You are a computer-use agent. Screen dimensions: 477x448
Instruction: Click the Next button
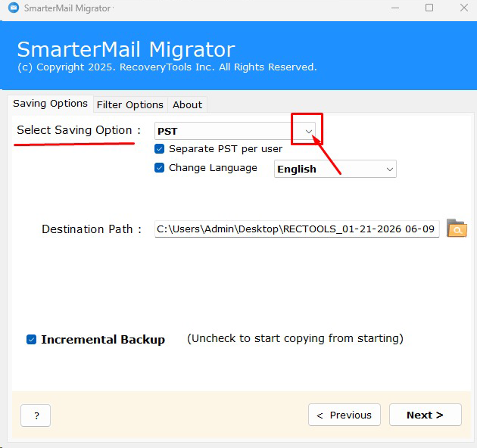[x=426, y=415]
